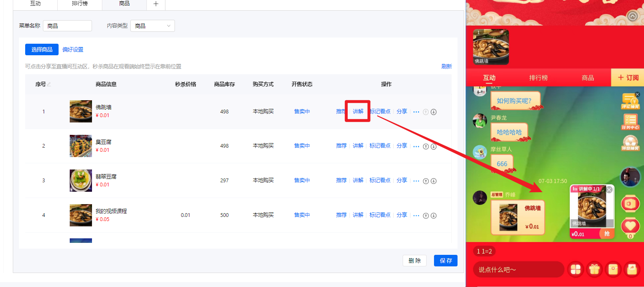Click the gift box icon in chat bar

pyautogui.click(x=594, y=269)
